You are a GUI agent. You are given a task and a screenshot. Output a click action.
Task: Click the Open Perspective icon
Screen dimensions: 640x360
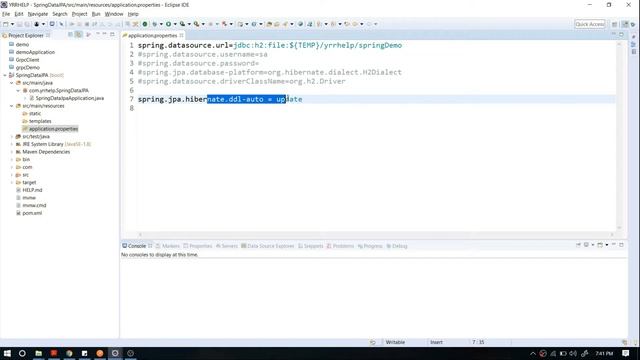tap(614, 24)
